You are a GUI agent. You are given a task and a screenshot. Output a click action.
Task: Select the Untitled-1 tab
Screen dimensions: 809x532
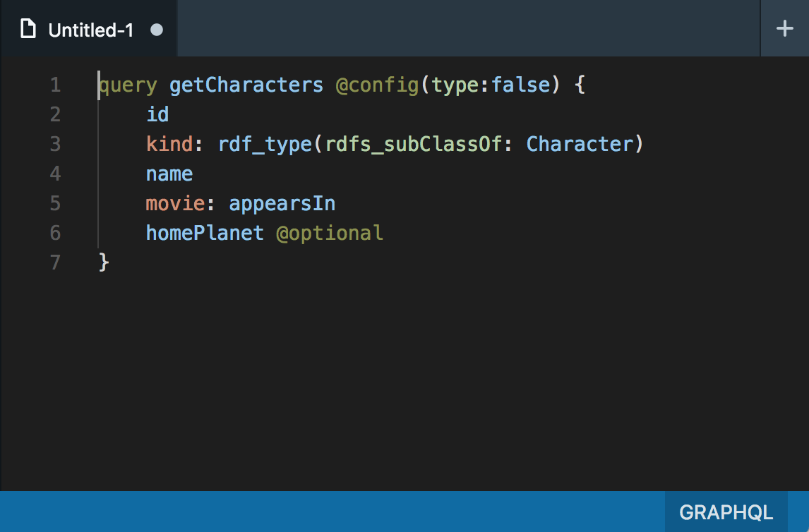pos(90,30)
